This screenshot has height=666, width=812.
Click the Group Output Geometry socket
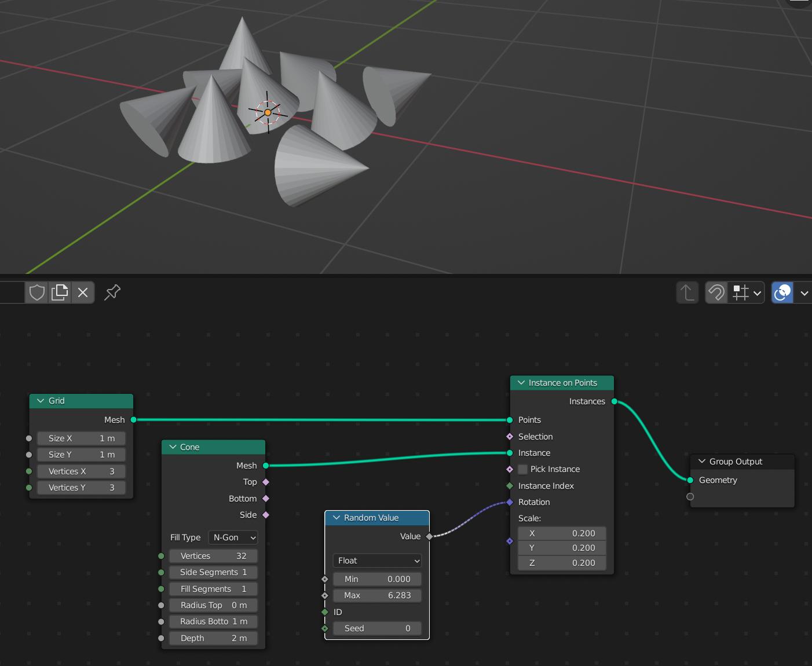[690, 480]
